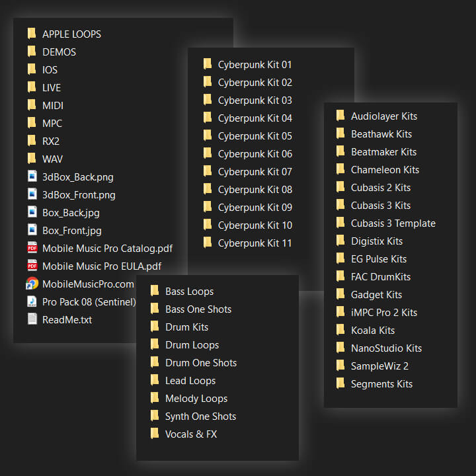
Task: Select 3dBox_Back.png image file icon
Action: click(32, 177)
